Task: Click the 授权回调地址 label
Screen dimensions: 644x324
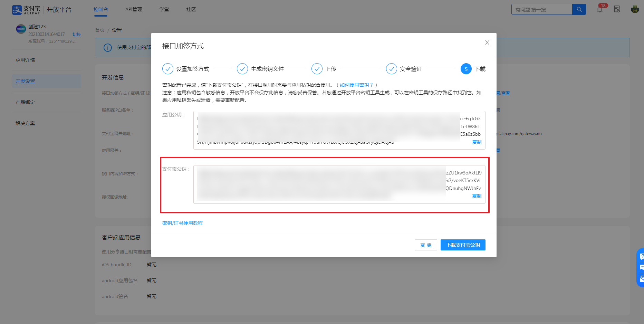Action: click(x=115, y=197)
